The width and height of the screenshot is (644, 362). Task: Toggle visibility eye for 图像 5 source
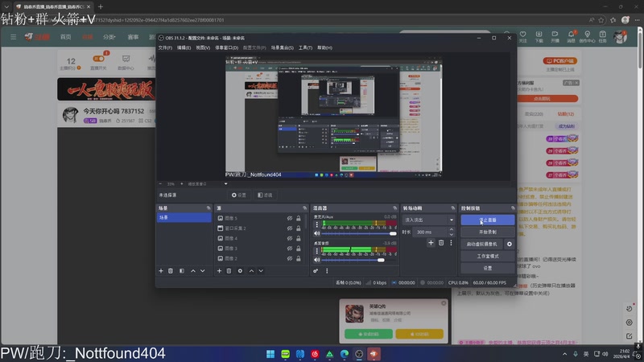tap(290, 218)
